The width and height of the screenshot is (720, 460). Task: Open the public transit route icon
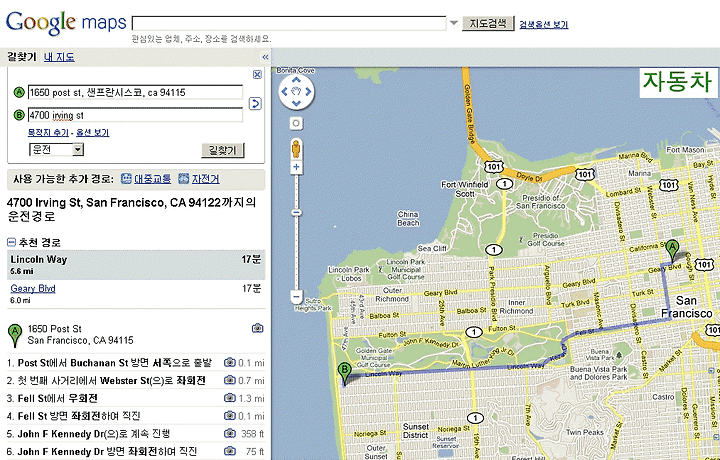(x=126, y=179)
